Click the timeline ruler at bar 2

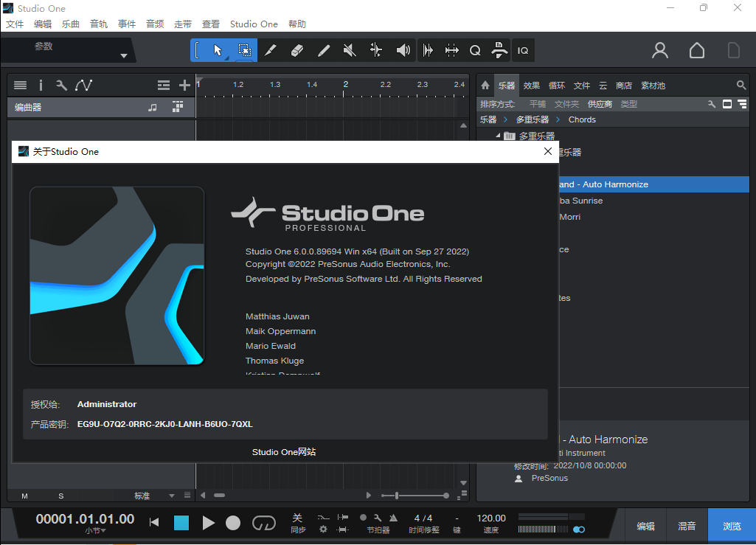[x=345, y=84]
